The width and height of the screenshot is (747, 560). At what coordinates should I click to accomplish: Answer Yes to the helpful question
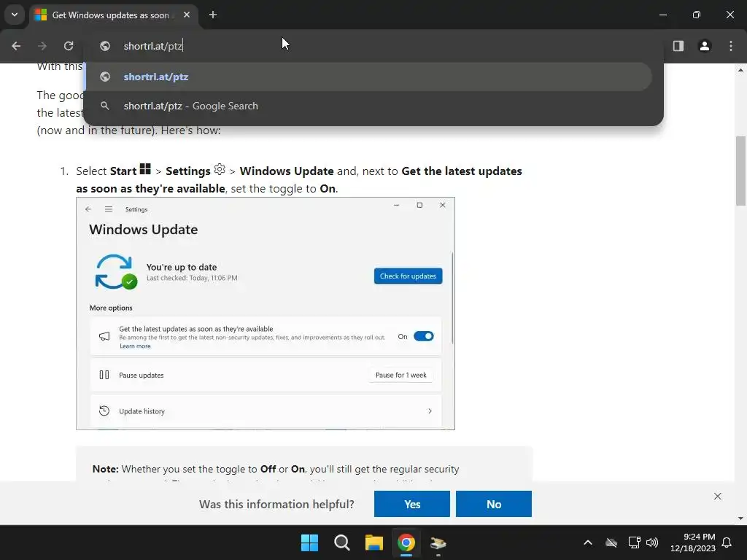click(412, 504)
